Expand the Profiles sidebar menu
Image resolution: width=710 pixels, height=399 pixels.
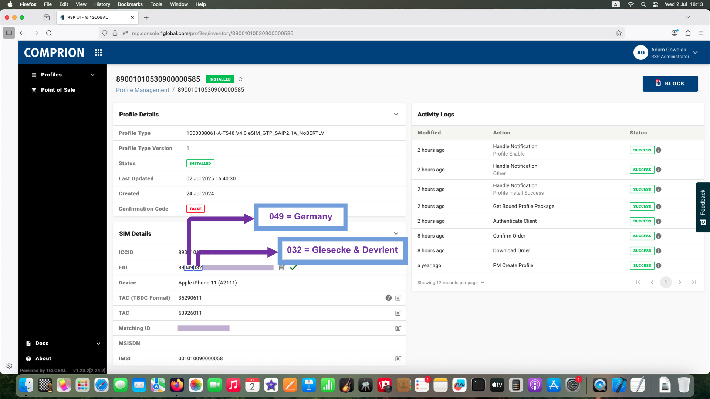point(62,75)
